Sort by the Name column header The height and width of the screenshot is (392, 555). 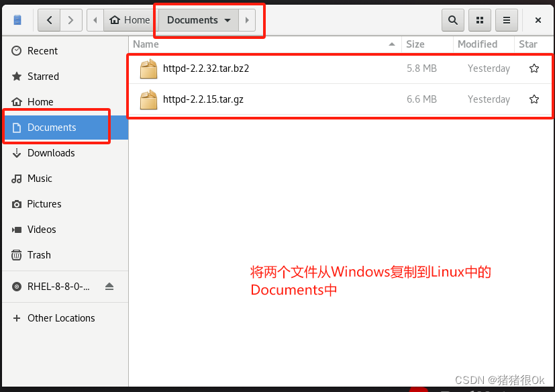(x=265, y=44)
